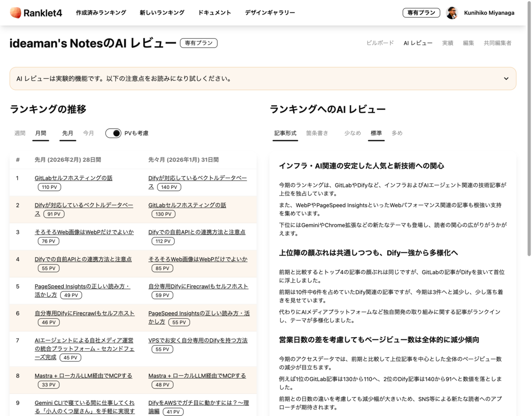Navigate to the ビルボード page link
This screenshot has width=532, height=416.
click(380, 43)
